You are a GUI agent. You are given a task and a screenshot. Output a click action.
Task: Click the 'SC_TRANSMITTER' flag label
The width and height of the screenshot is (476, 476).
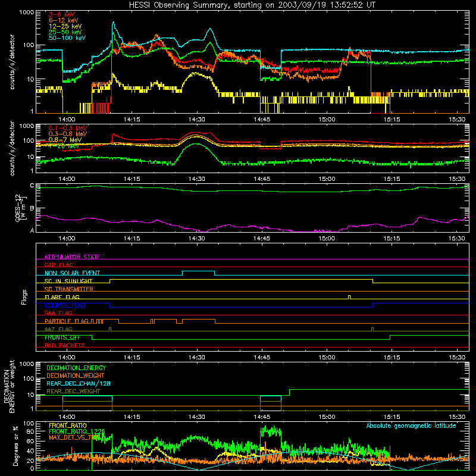[x=69, y=289]
